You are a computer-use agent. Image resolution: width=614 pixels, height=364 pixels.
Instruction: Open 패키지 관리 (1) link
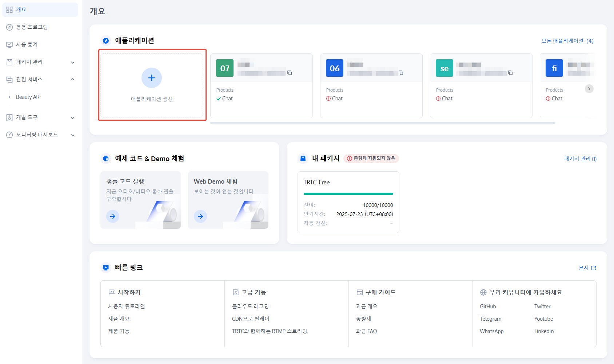pos(580,159)
